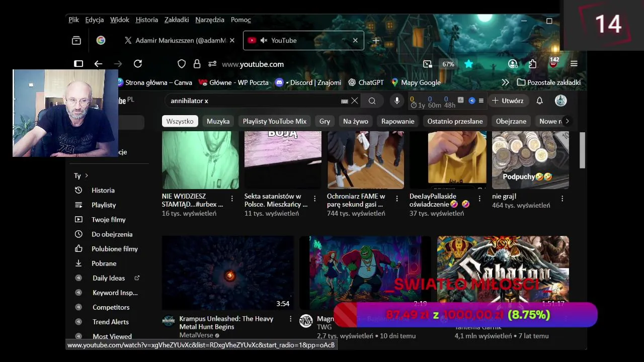
Task: Click the magnifier search button
Action: tap(372, 101)
